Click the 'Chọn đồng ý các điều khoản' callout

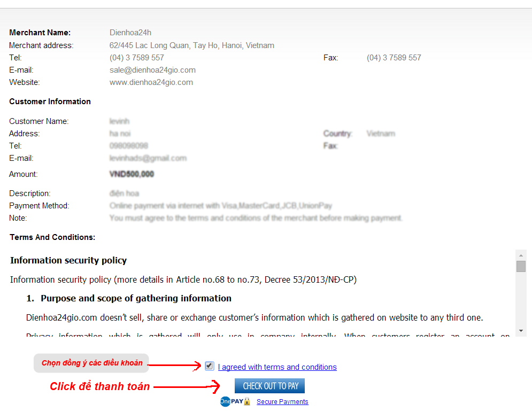coord(91,363)
